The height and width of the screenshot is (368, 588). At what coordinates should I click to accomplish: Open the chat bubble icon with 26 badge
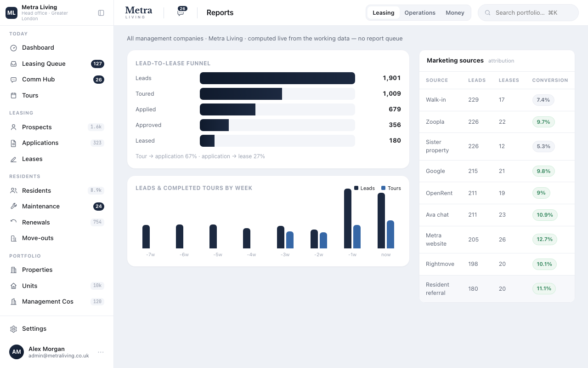tap(181, 12)
